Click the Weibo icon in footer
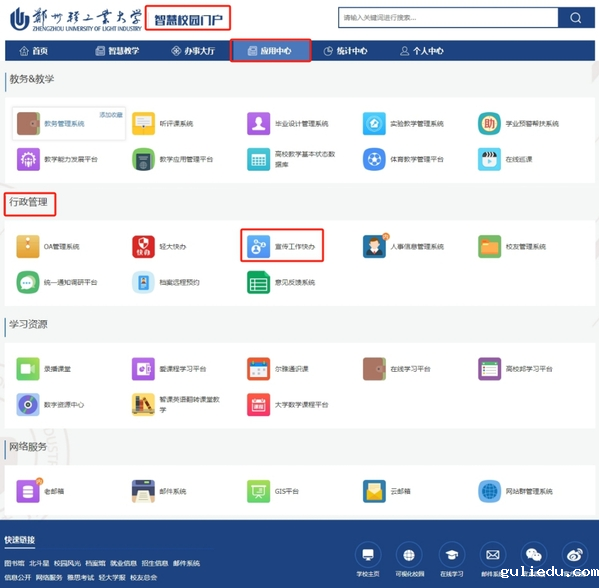The width and height of the screenshot is (599, 588). (575, 554)
